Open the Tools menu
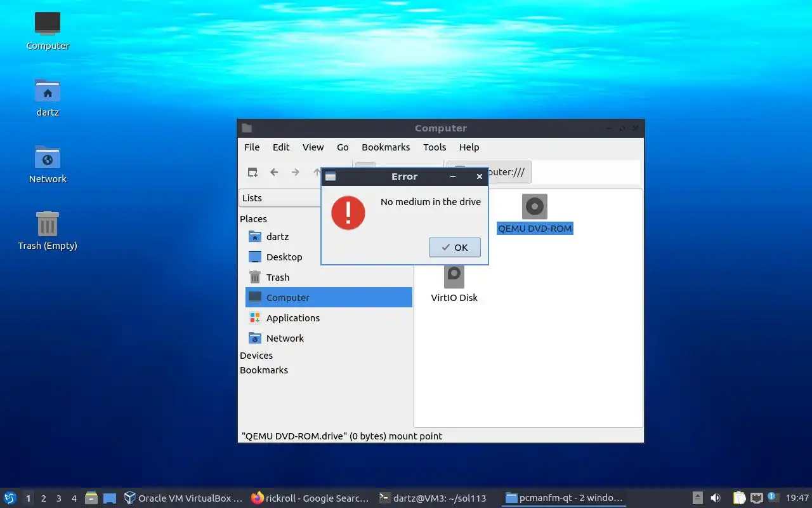The height and width of the screenshot is (508, 812). [x=435, y=147]
